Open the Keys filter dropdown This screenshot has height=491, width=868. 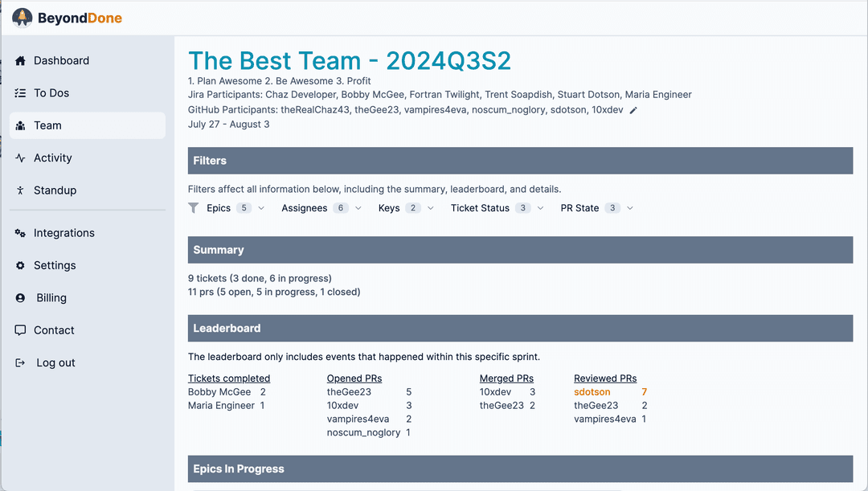point(406,208)
